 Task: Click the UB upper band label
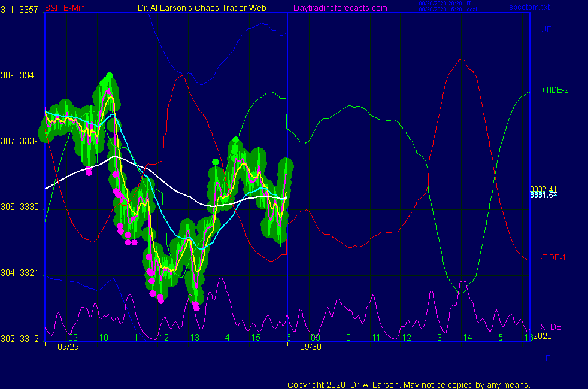pos(546,29)
